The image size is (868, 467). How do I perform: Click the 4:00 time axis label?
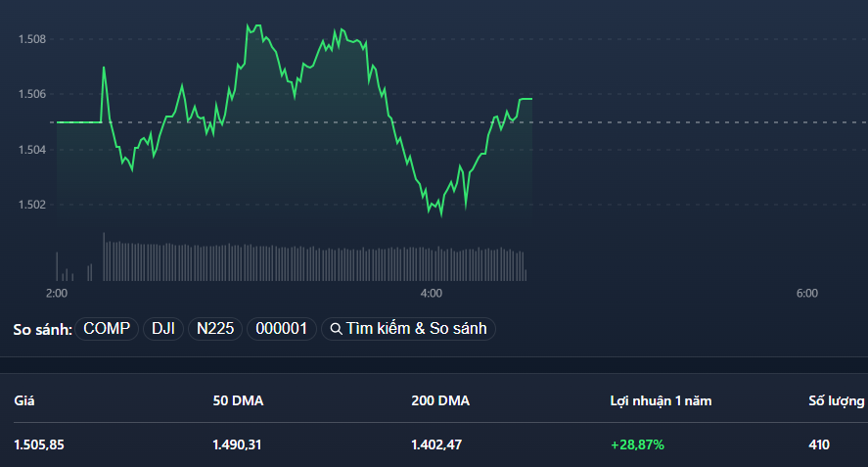point(431,293)
